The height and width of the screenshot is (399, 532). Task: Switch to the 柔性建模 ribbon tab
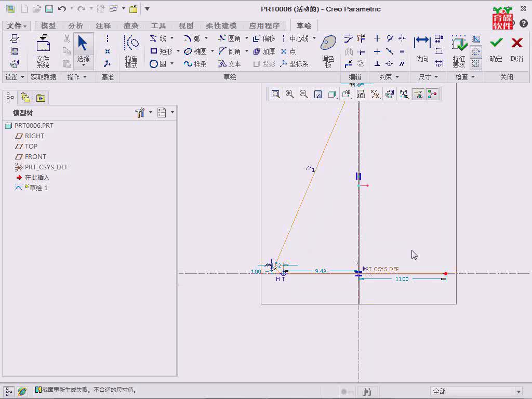[221, 26]
